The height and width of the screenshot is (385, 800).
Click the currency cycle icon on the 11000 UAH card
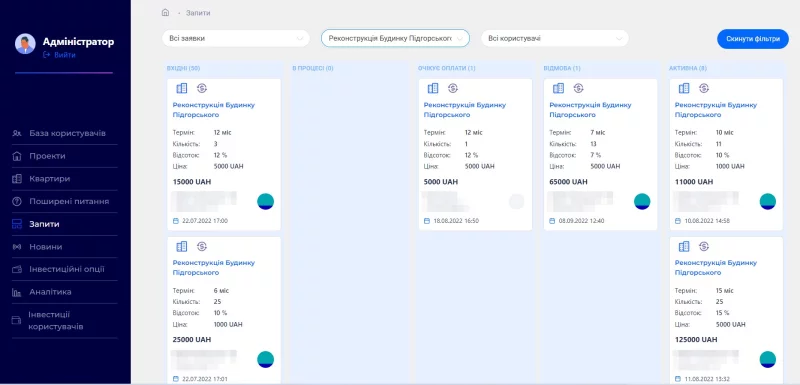[x=704, y=88]
